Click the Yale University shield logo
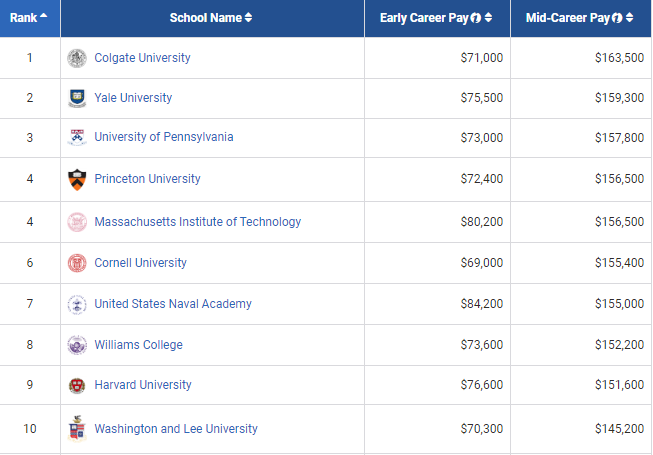The height and width of the screenshot is (455, 653). pyautogui.click(x=77, y=98)
